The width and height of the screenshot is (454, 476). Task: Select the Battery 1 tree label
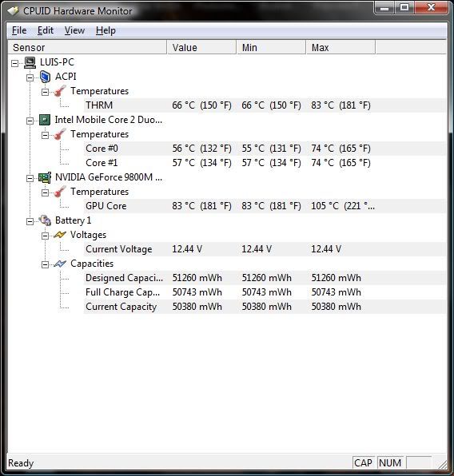[73, 220]
